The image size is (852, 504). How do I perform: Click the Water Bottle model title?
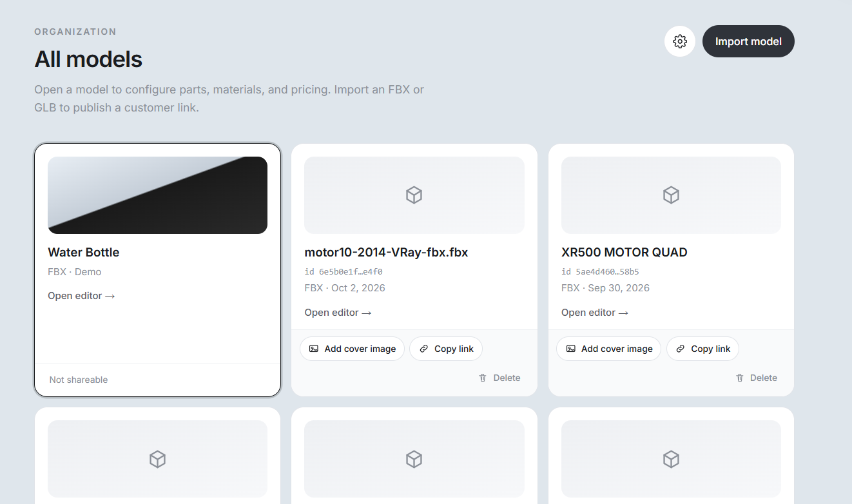coord(84,252)
